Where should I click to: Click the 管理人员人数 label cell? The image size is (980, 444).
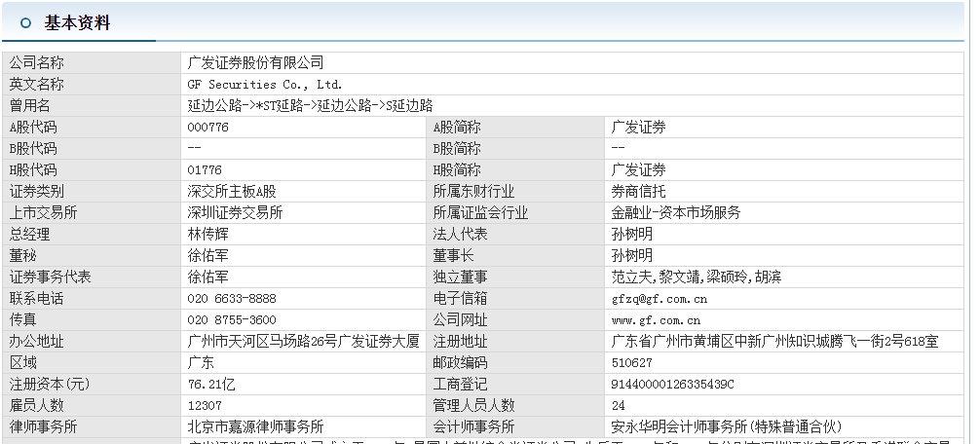pos(515,405)
